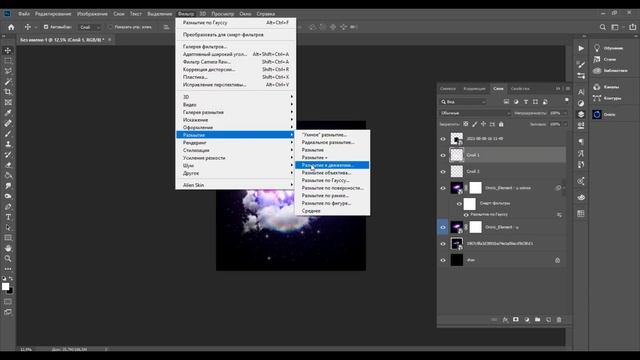Screen dimensions: 640x360
Task: Click the foreground color swatch
Action: coord(5,287)
